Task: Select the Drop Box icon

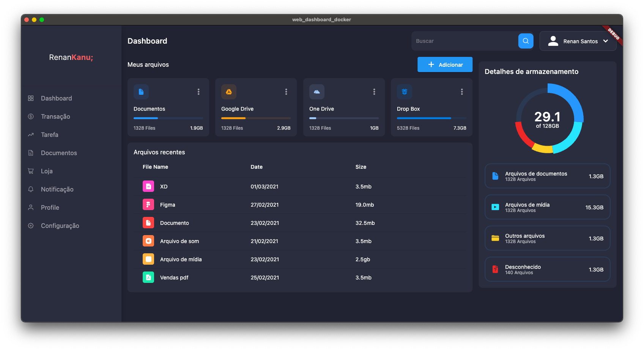Action: point(405,91)
